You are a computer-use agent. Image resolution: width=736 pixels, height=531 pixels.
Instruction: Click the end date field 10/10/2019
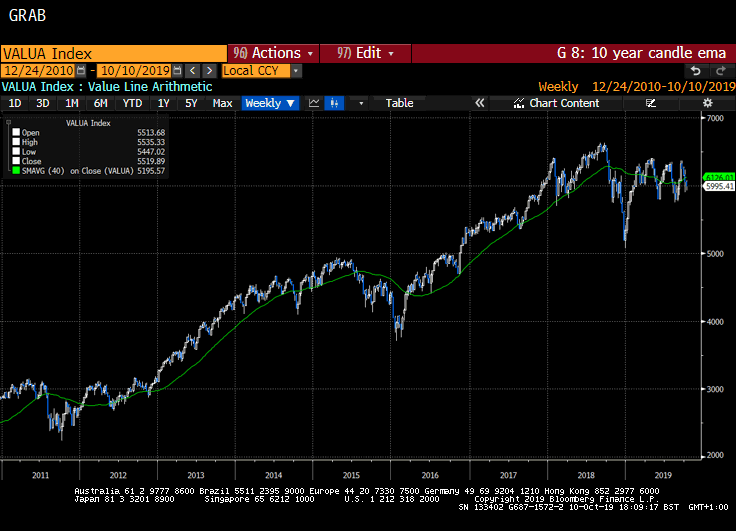tap(135, 71)
